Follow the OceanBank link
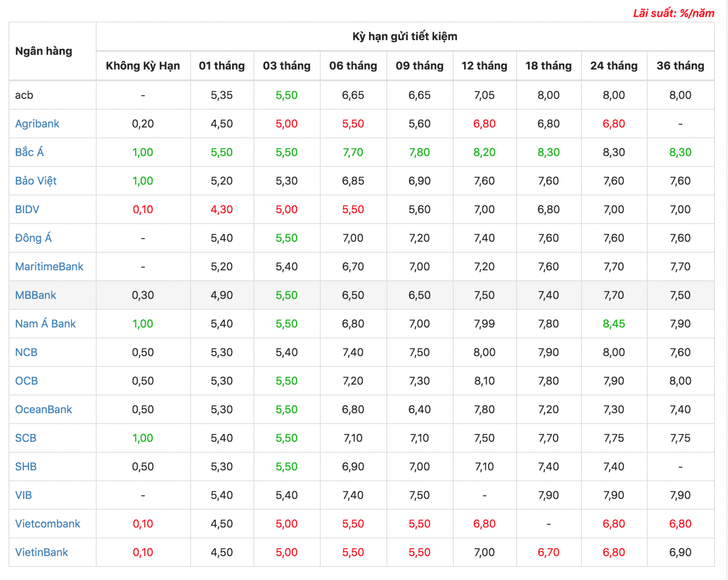The image size is (728, 580). click(44, 409)
